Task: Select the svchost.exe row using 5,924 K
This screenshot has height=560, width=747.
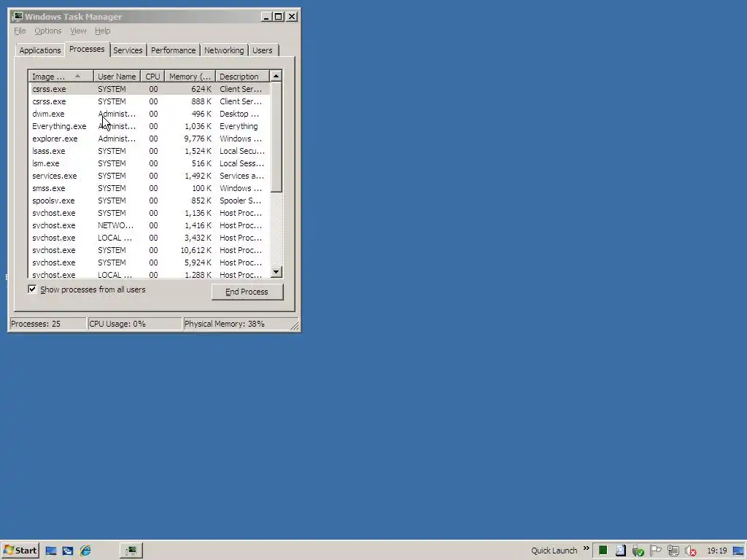Action: pos(149,262)
